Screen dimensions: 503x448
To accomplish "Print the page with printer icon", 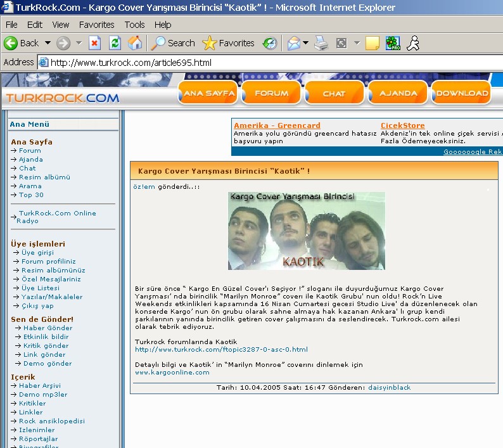I will pos(321,43).
